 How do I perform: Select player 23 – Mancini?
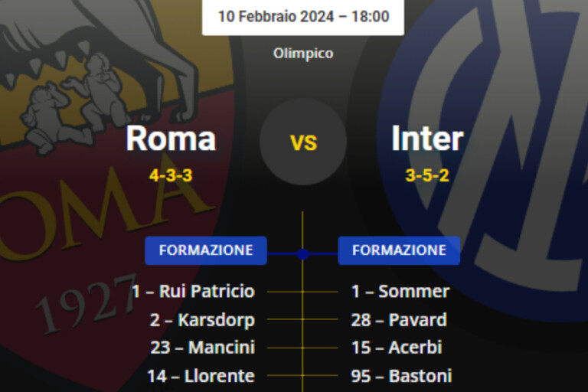tap(202, 348)
